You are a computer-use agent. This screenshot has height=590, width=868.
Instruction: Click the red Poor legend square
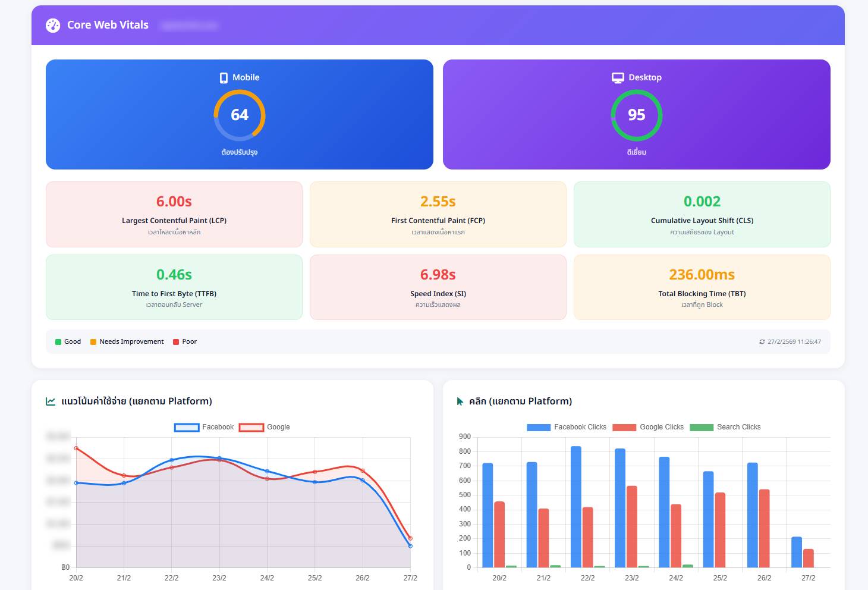coord(176,342)
